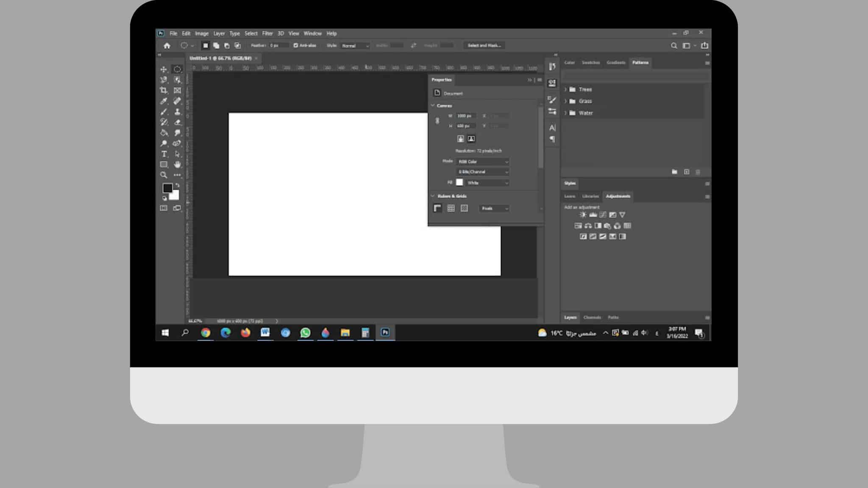This screenshot has height=488, width=868.
Task: Select the Crop tool
Action: tap(164, 90)
